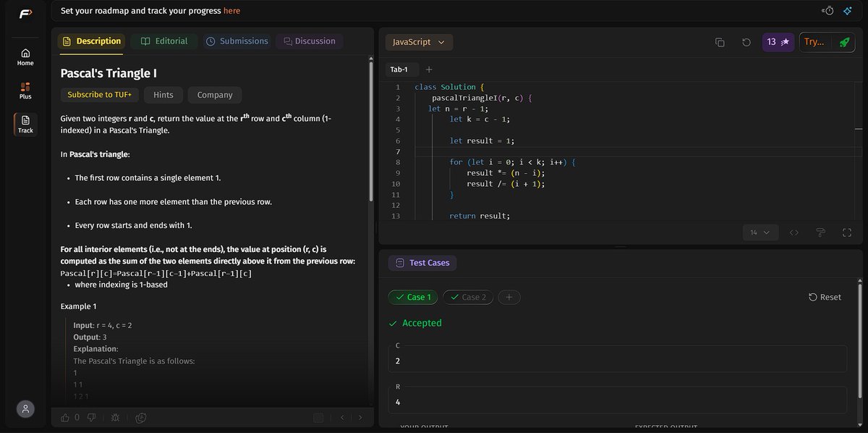Reset the code with the circular arrow
Image resolution: width=868 pixels, height=433 pixels.
coord(746,42)
